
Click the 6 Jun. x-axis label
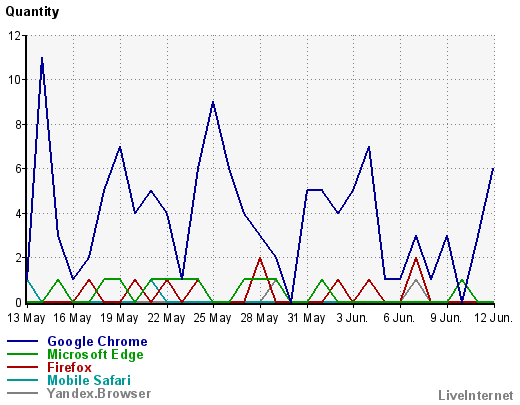tap(399, 318)
